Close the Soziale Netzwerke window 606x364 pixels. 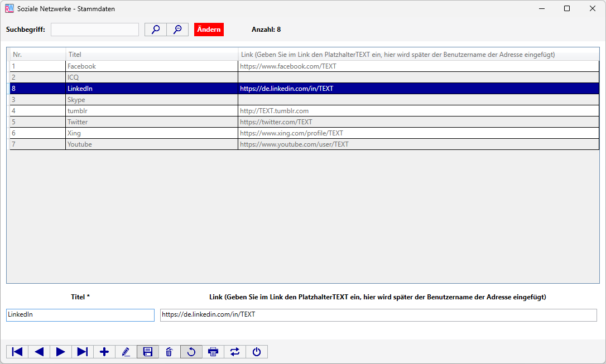593,8
